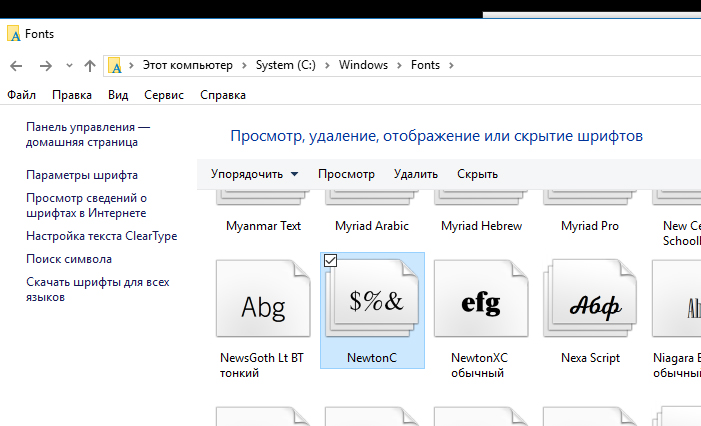
Task: Open the Правка menu
Action: (x=72, y=95)
